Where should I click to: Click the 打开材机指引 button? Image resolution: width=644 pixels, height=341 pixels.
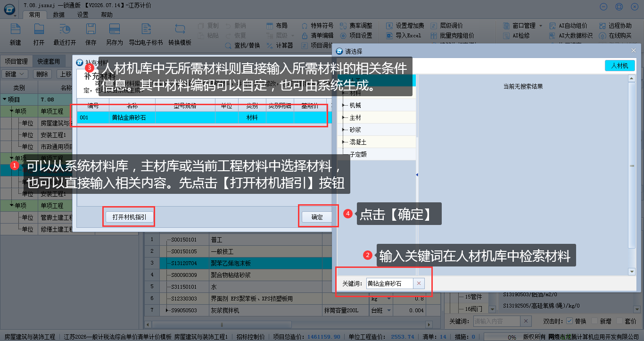coord(129,217)
